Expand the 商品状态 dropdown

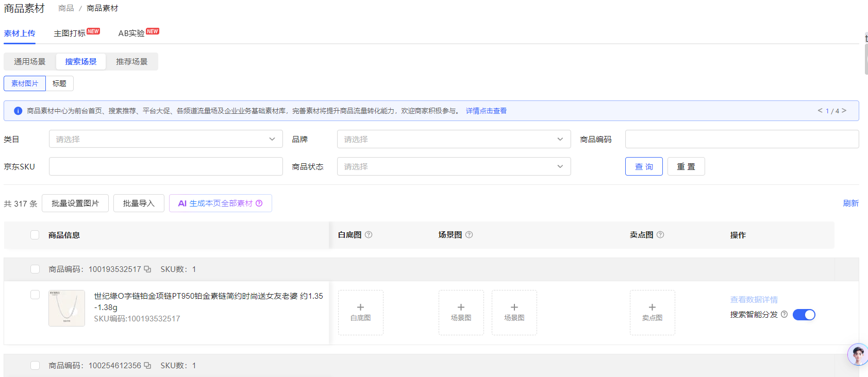click(x=454, y=166)
